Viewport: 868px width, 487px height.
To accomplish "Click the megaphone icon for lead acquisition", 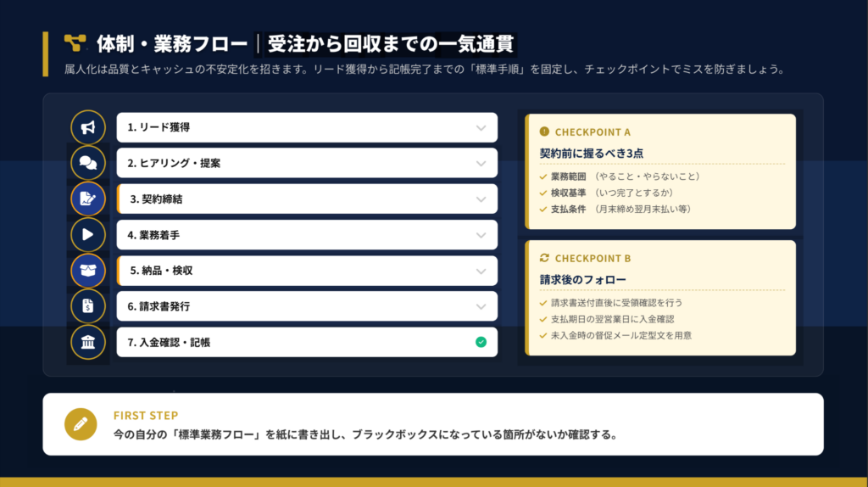I will (88, 127).
